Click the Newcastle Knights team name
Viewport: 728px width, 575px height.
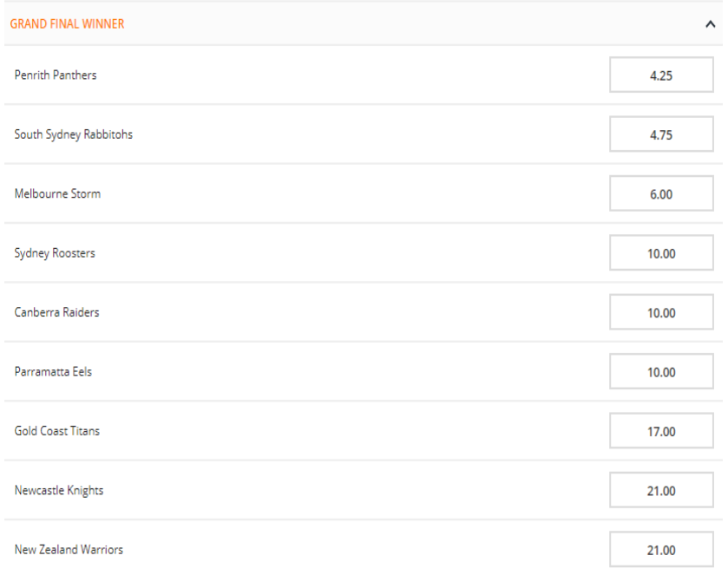tap(59, 490)
